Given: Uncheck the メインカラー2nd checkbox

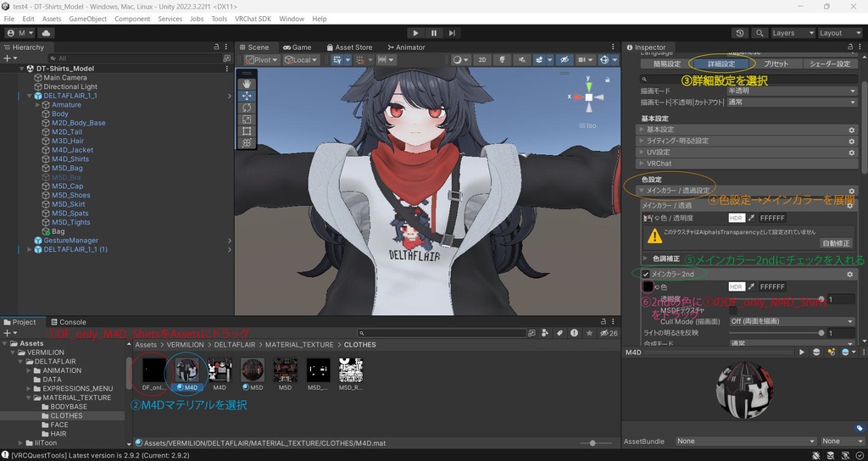Looking at the screenshot, I should tap(646, 275).
